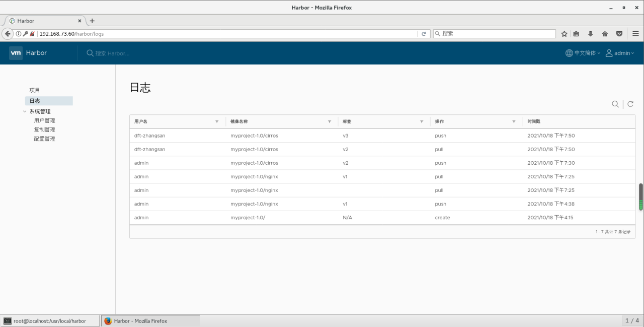644x327 pixels.
Task: Open the Firefox hamburger menu
Action: pos(635,34)
